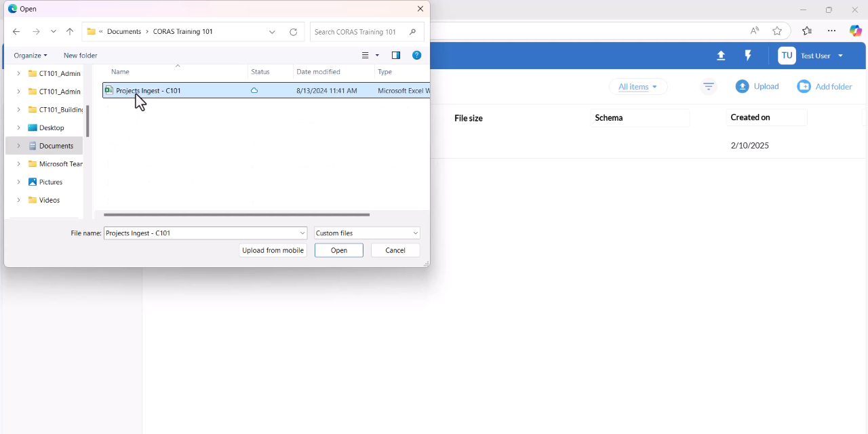The height and width of the screenshot is (434, 868).
Task: Toggle the preview pane icon
Action: [x=396, y=56]
